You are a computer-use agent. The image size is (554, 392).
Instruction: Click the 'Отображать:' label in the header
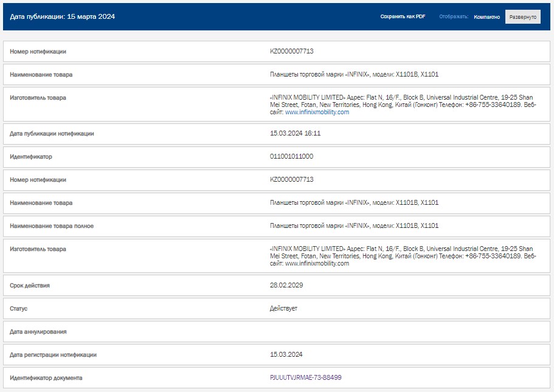coord(454,16)
